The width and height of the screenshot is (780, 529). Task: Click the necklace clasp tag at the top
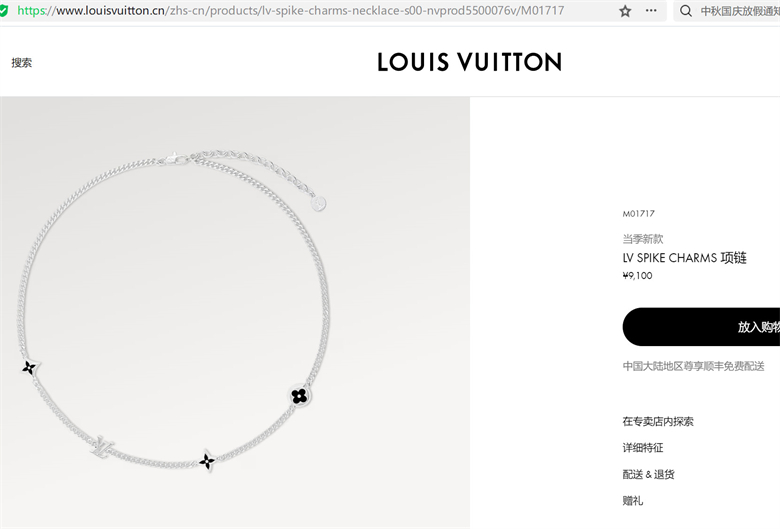(x=319, y=203)
